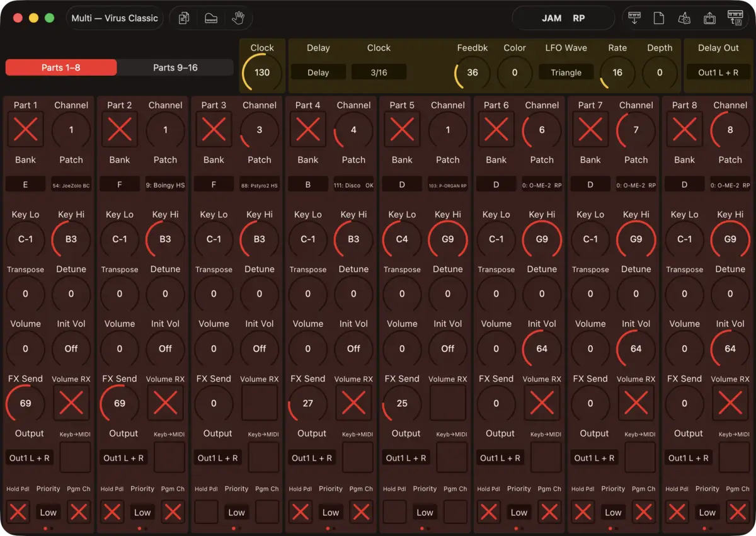This screenshot has width=756, height=536.
Task: Click the Feedbk knob showing 36
Action: [x=472, y=72]
